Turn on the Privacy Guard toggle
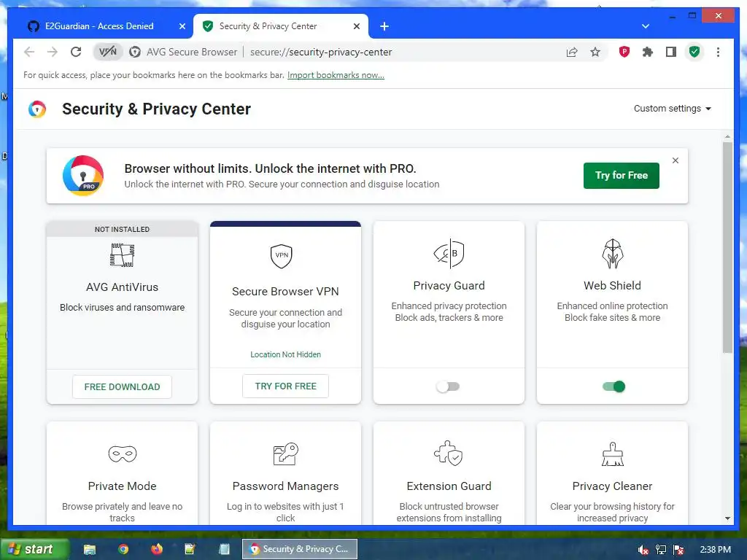Screen dimensions: 747x560 click(x=448, y=386)
